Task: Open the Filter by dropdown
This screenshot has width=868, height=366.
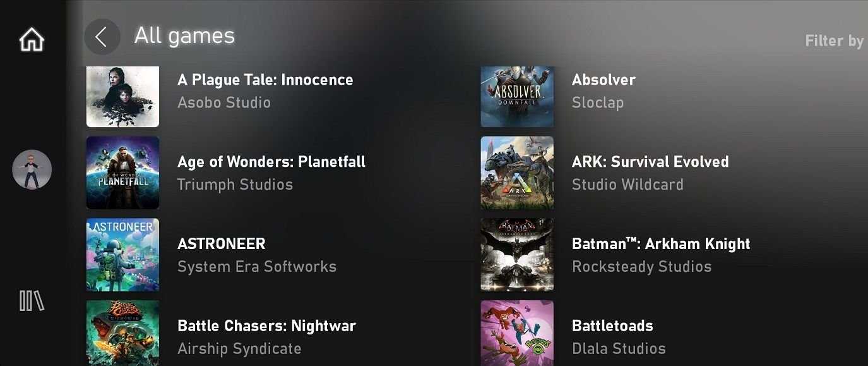Action: point(835,40)
